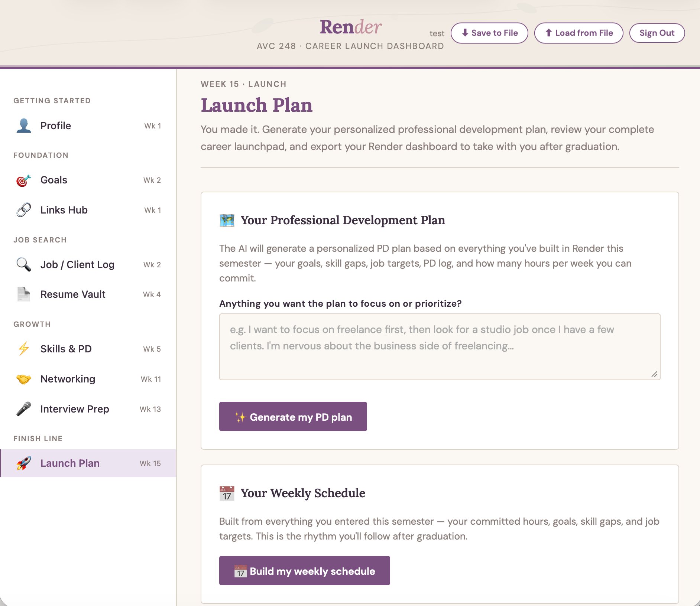Click the Resume Vault document icon

click(24, 294)
